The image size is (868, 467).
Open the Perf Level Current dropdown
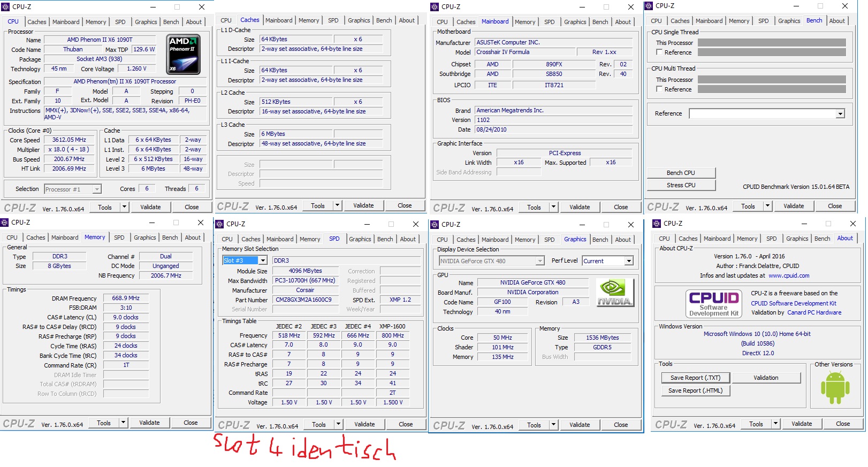629,261
